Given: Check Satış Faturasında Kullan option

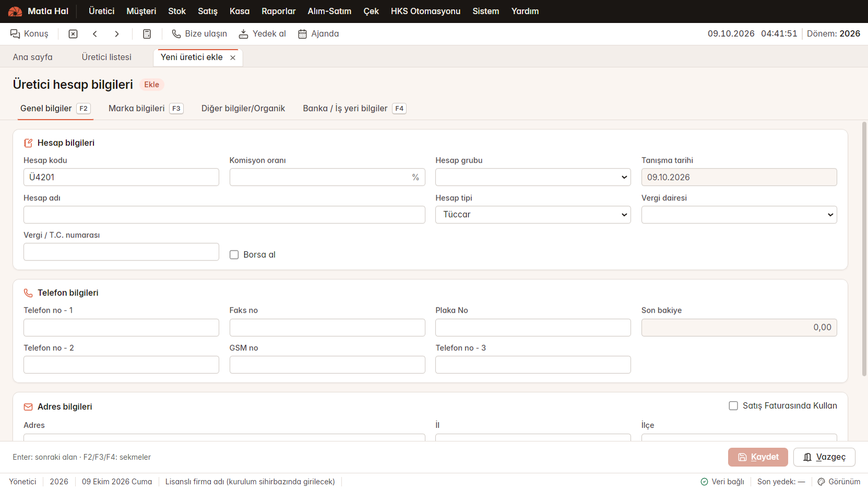Looking at the screenshot, I should click(733, 406).
